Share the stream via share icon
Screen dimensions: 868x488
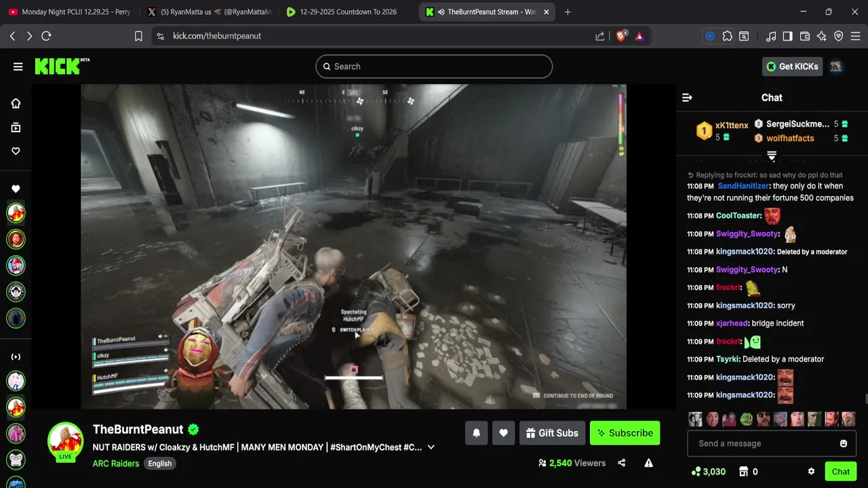pyautogui.click(x=622, y=463)
